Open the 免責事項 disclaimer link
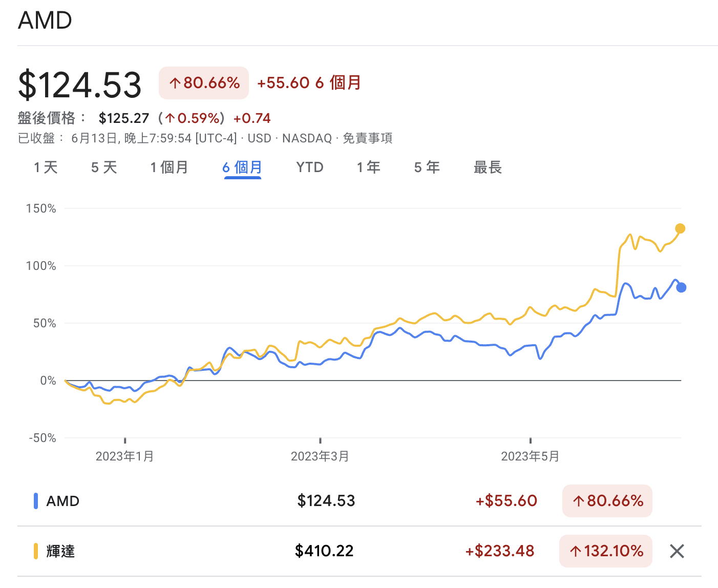Image resolution: width=718 pixels, height=588 pixels. tap(367, 138)
